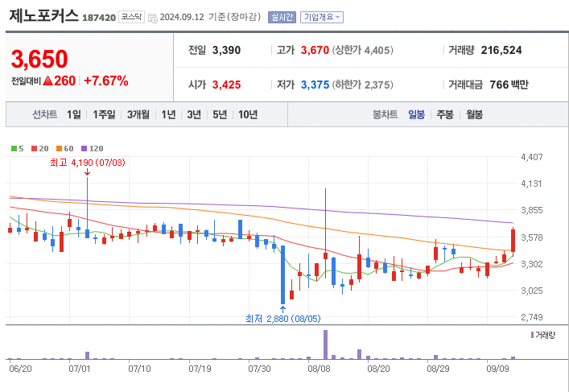
Task: Click the 하한가 2,375 text
Action: [362, 85]
